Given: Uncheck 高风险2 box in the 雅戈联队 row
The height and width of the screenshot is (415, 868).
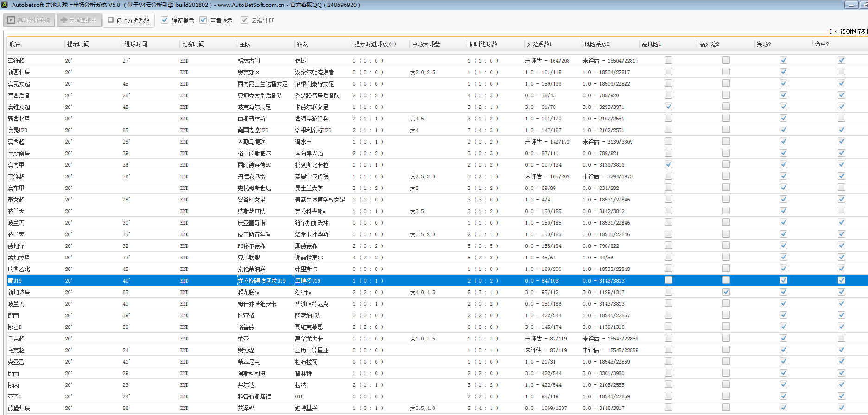Looking at the screenshot, I should click(726, 292).
